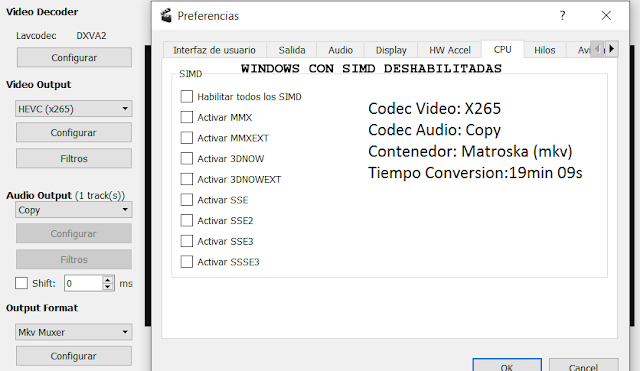Click Configurar under Output Format
The image size is (640, 371).
pos(74,356)
